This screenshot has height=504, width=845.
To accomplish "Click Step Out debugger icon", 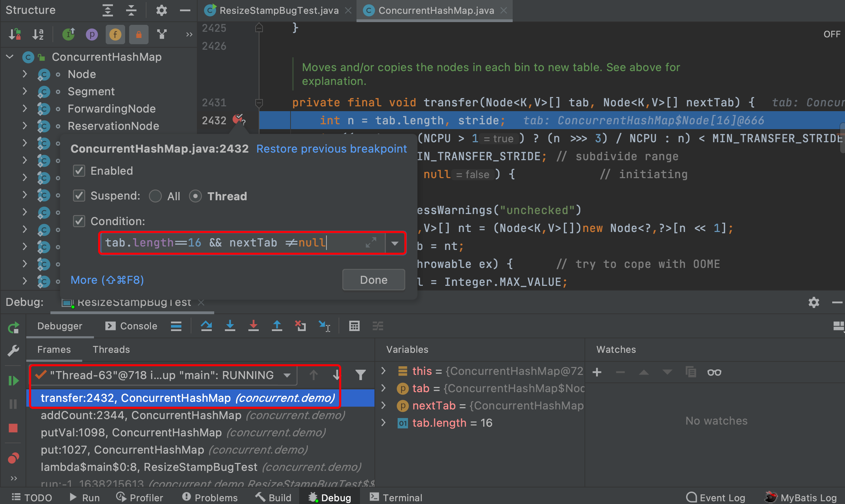I will [x=277, y=326].
